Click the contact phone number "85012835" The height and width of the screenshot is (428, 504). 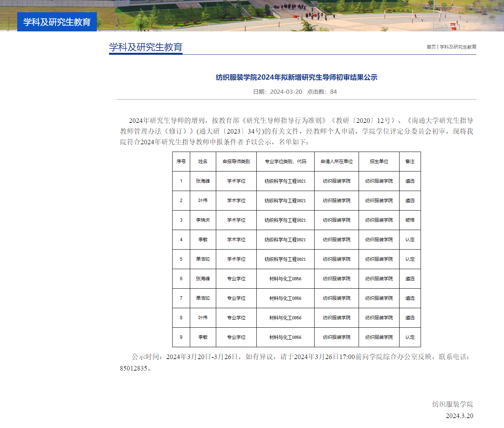[x=134, y=368]
